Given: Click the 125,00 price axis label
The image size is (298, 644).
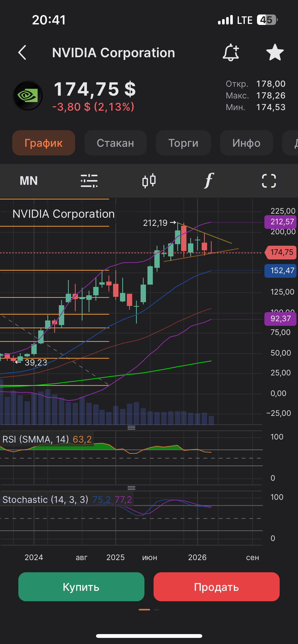Looking at the screenshot, I should coord(282,291).
